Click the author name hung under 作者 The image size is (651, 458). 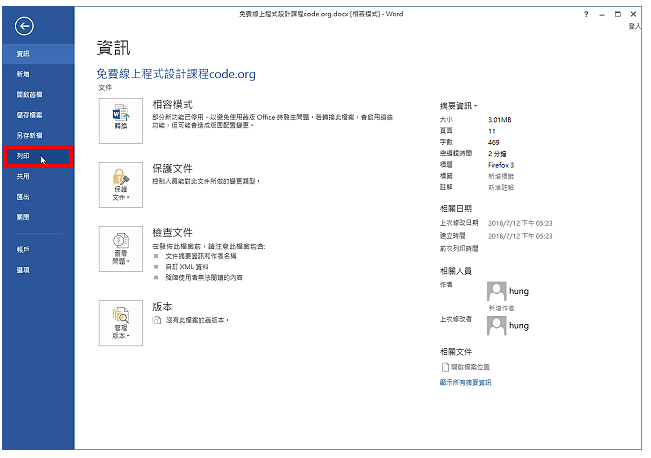[519, 291]
